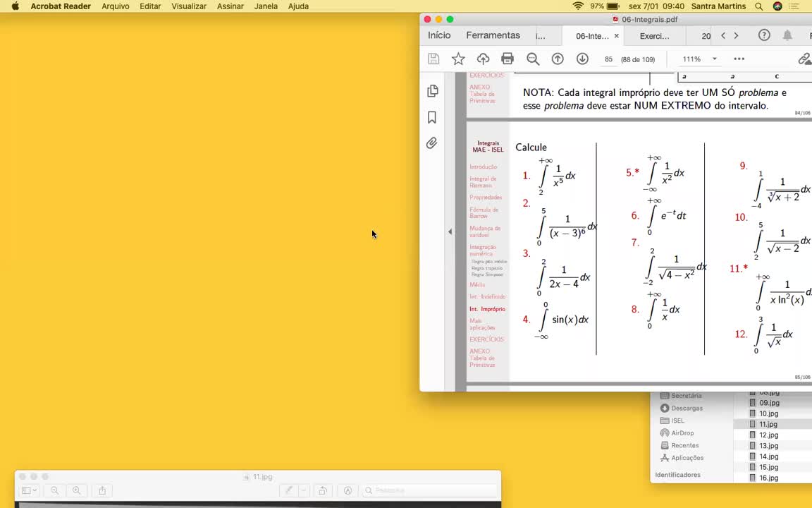Add bookmark star in Acrobat toolbar
Image resolution: width=812 pixels, height=508 pixels.
click(x=458, y=59)
